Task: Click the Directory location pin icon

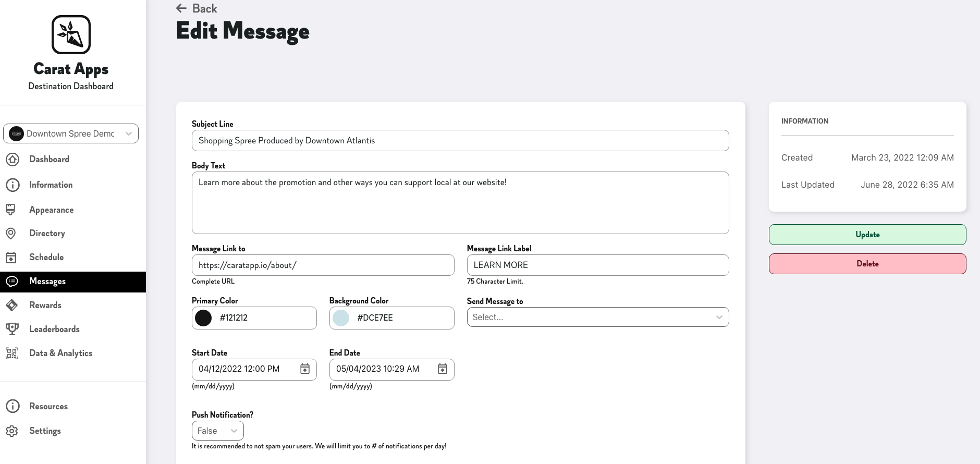Action: click(11, 234)
